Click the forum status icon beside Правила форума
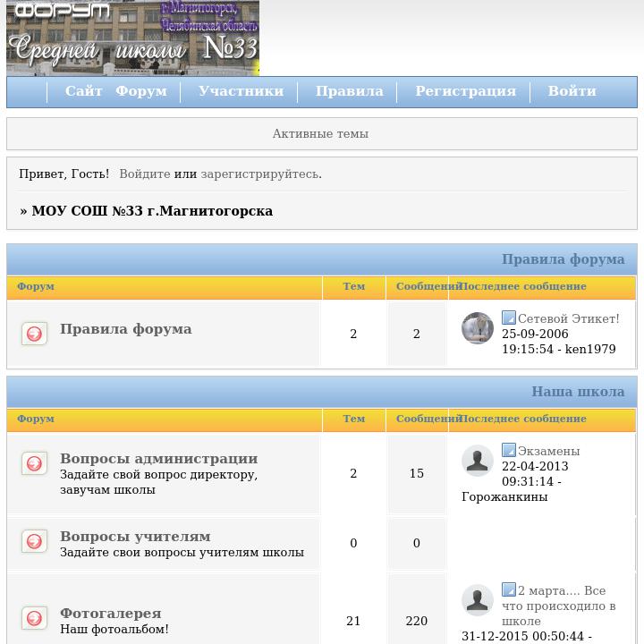This screenshot has width=644, height=644. pos(35,334)
